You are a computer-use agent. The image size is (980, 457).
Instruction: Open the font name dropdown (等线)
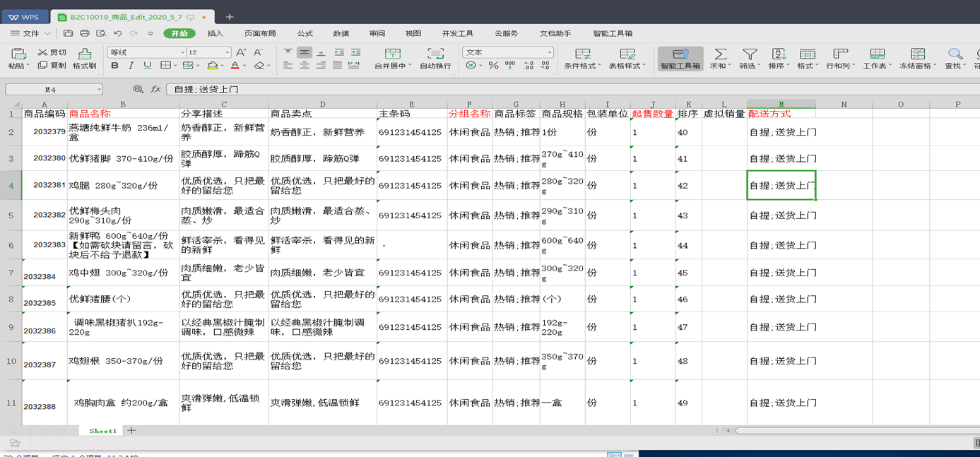click(x=182, y=52)
